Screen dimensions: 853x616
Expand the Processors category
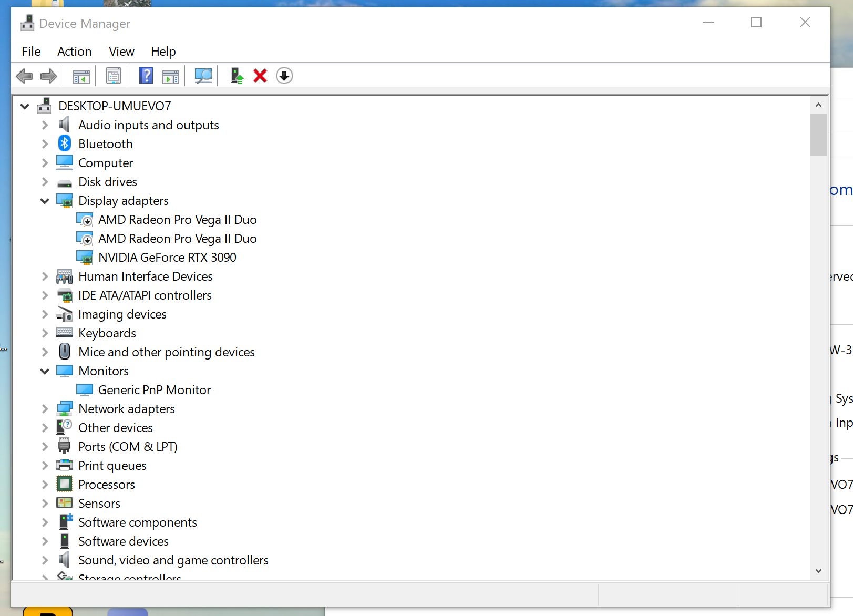coord(45,485)
